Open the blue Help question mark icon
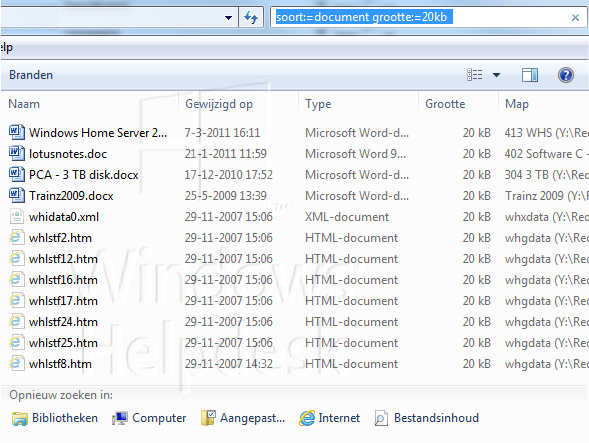The height and width of the screenshot is (443, 589). tap(565, 75)
